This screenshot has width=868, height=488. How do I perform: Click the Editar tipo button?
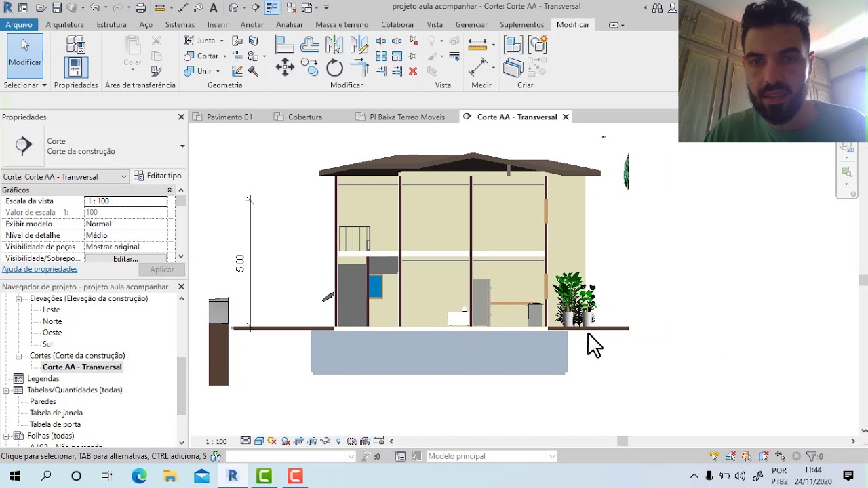click(x=157, y=176)
